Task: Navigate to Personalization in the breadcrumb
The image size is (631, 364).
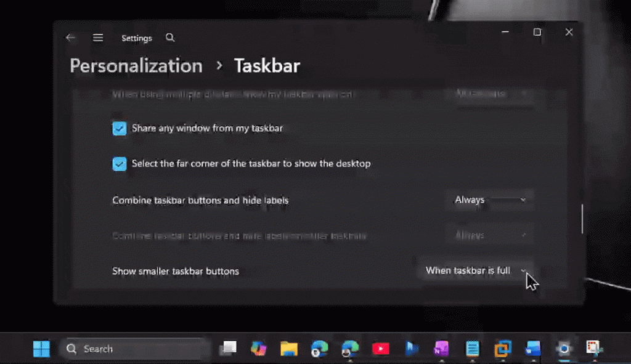Action: (x=136, y=66)
